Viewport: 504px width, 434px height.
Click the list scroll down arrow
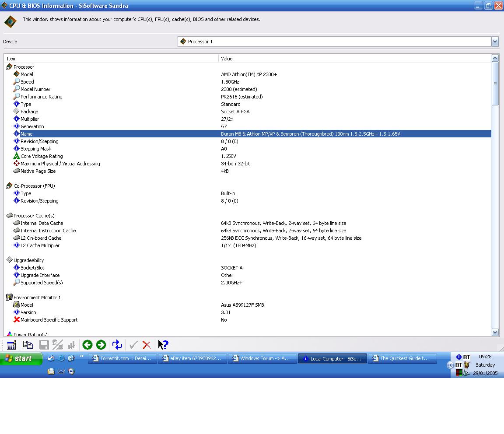495,332
